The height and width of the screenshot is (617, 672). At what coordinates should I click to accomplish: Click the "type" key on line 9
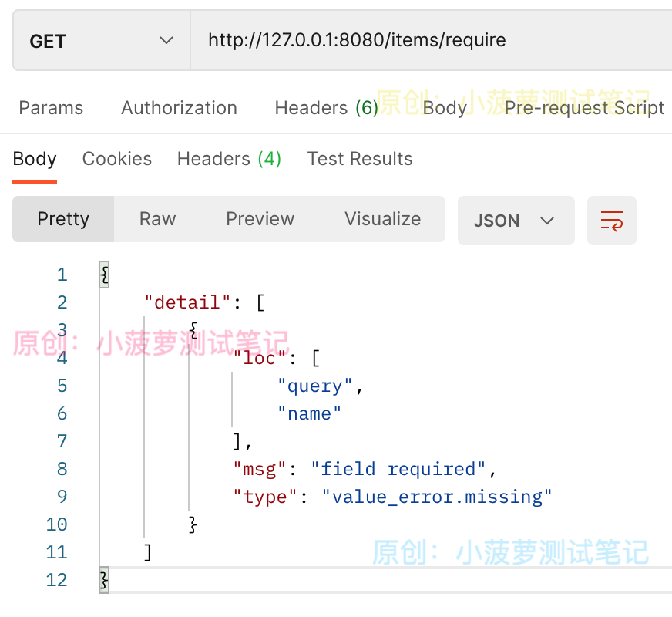click(x=265, y=497)
